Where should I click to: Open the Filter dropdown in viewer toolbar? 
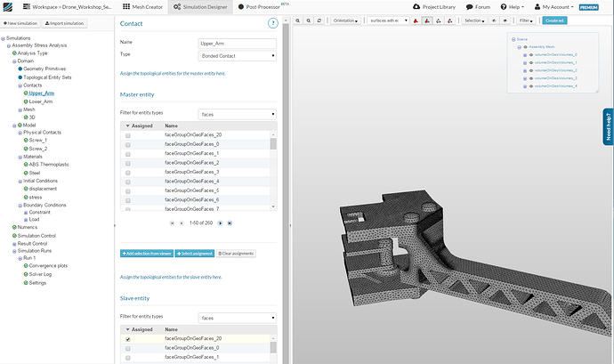527,20
